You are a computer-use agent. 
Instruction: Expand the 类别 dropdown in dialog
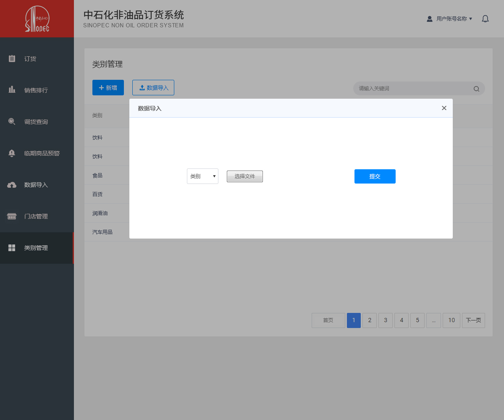202,176
